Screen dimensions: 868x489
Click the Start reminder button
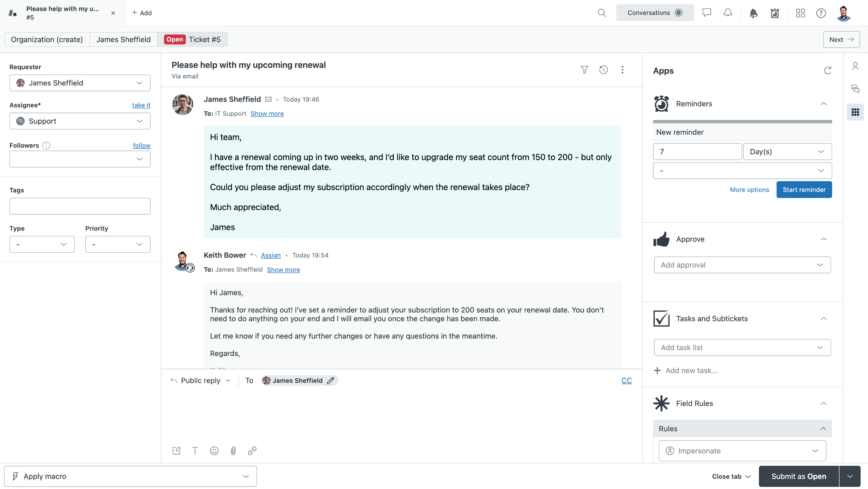[804, 190]
